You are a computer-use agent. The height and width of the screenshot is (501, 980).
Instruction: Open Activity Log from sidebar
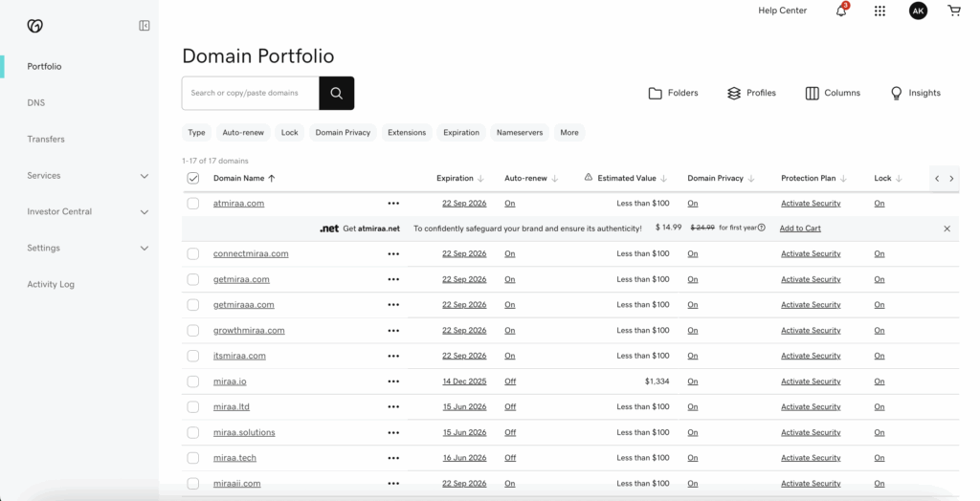[51, 285]
